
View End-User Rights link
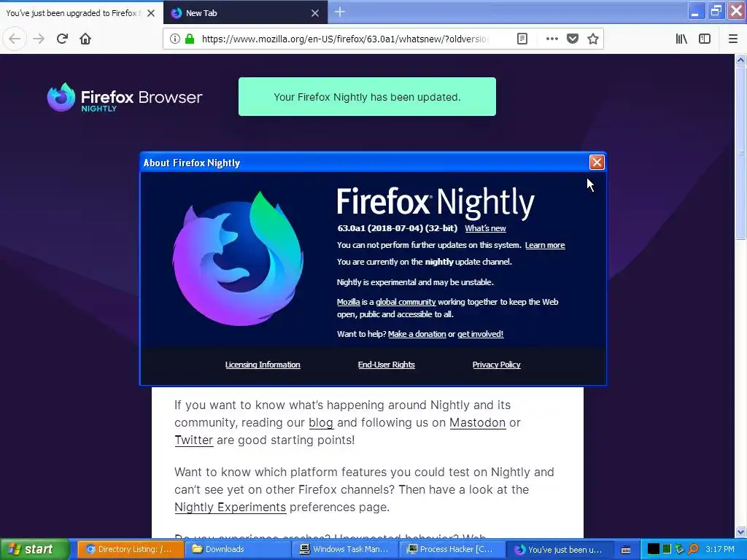point(387,365)
